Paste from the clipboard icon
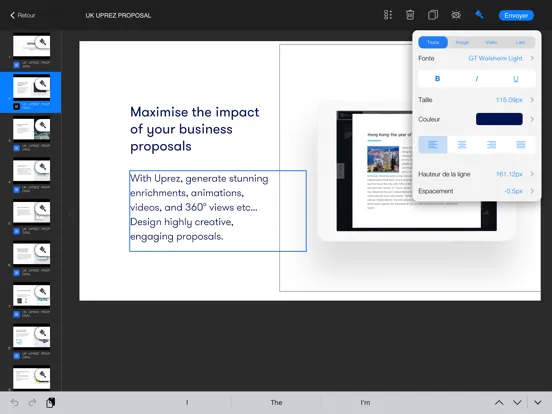This screenshot has height=414, width=552. [x=50, y=402]
